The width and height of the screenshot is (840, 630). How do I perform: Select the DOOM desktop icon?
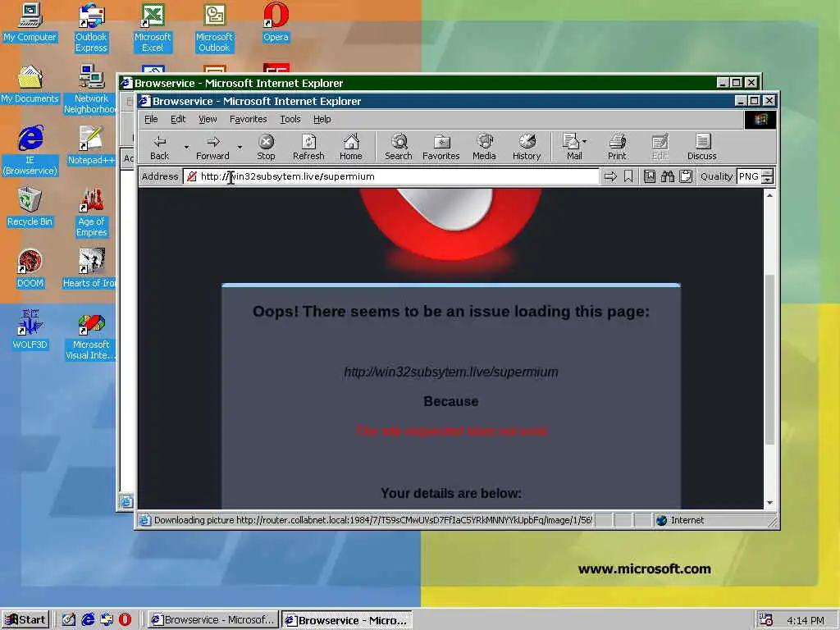pos(30,269)
